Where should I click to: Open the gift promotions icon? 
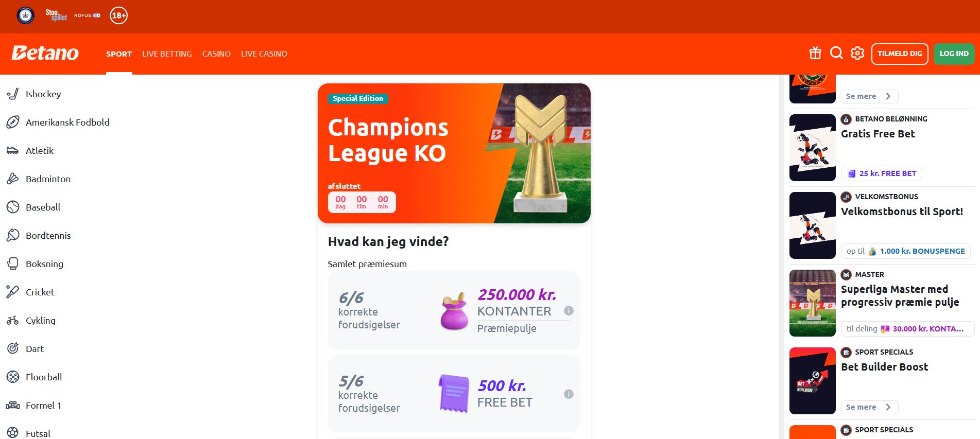[x=815, y=53]
